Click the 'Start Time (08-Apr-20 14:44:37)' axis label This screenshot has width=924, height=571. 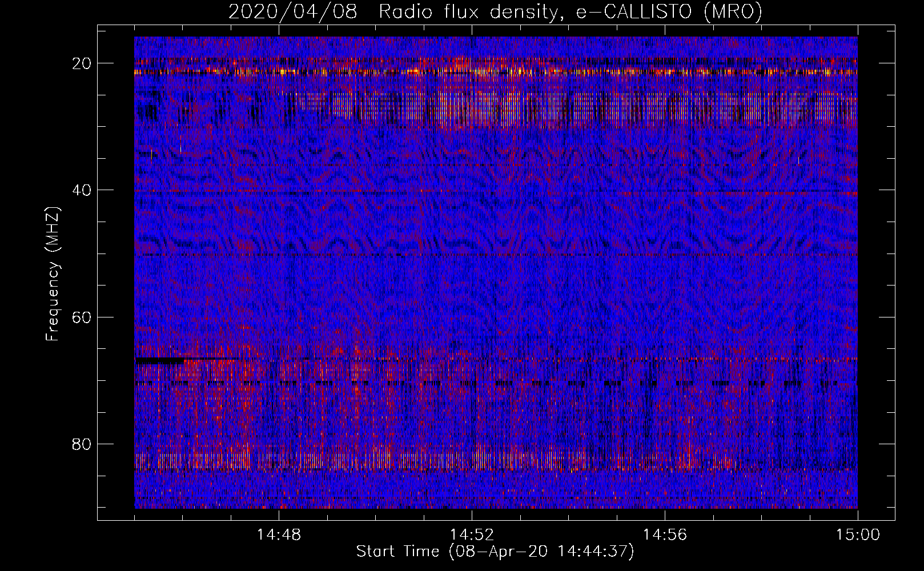pyautogui.click(x=495, y=552)
